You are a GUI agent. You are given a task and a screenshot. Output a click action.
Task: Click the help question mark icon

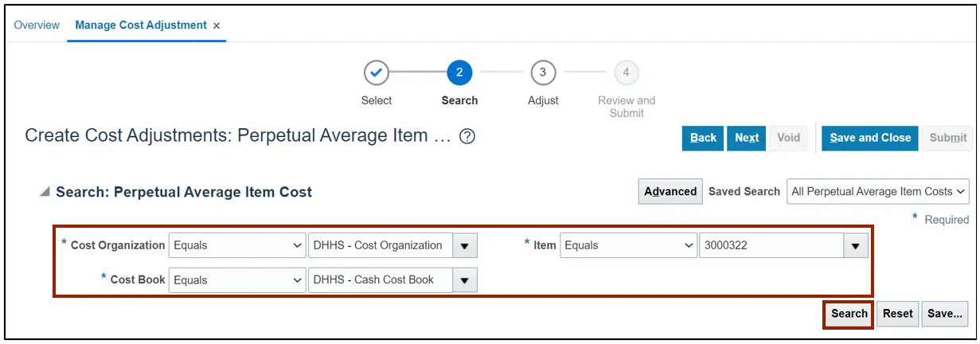tap(467, 136)
